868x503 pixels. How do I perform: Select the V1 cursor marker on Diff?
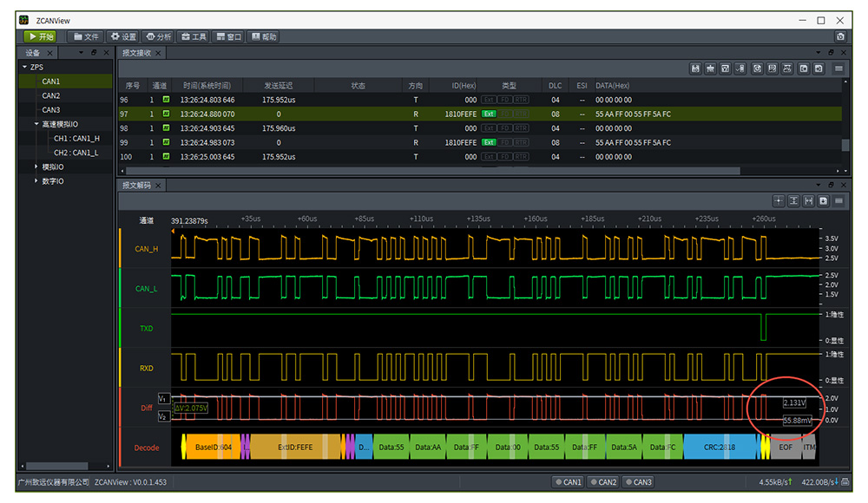pyautogui.click(x=163, y=398)
